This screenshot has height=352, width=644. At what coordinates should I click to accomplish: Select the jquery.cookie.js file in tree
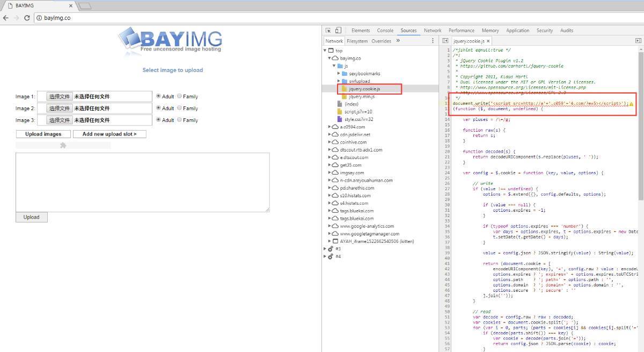coord(364,89)
